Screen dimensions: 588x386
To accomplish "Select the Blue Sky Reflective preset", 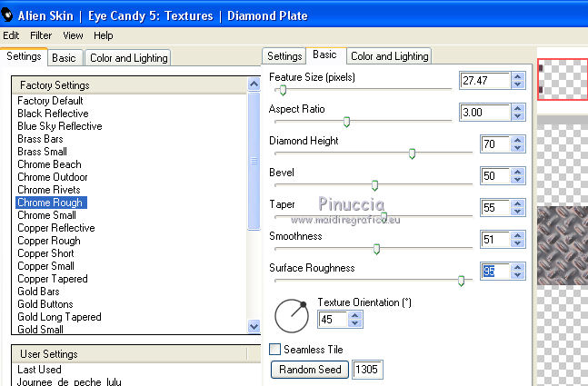I will click(60, 126).
